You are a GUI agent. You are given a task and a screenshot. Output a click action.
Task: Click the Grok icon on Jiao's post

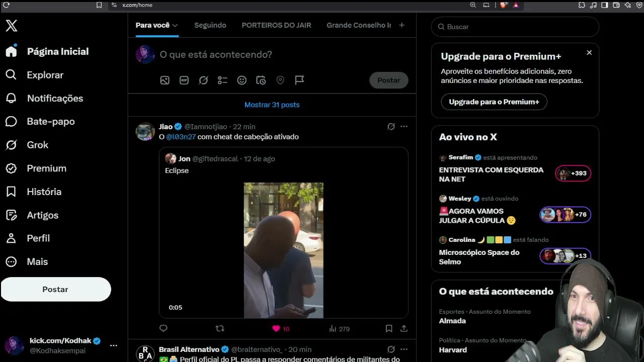pos(391,127)
